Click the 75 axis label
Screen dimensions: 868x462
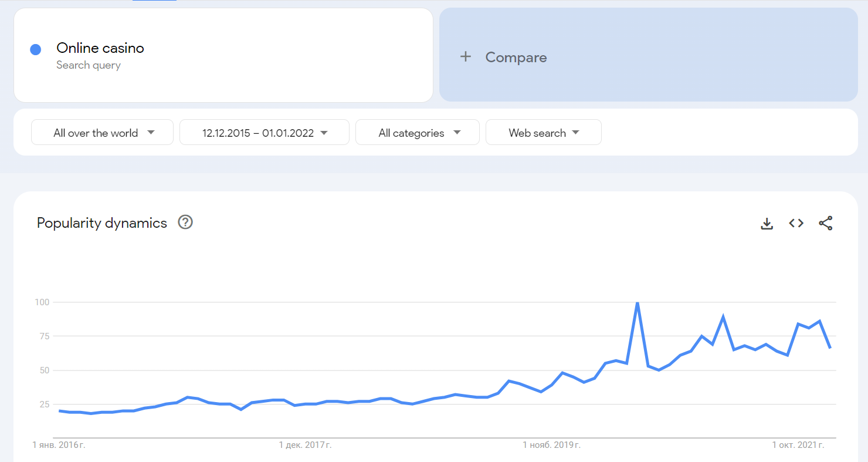pos(45,336)
